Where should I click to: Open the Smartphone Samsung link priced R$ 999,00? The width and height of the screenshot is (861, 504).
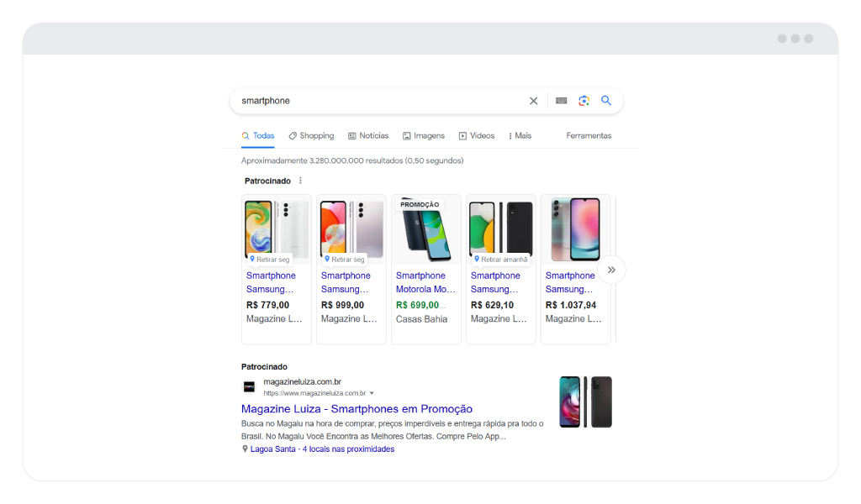tap(346, 282)
